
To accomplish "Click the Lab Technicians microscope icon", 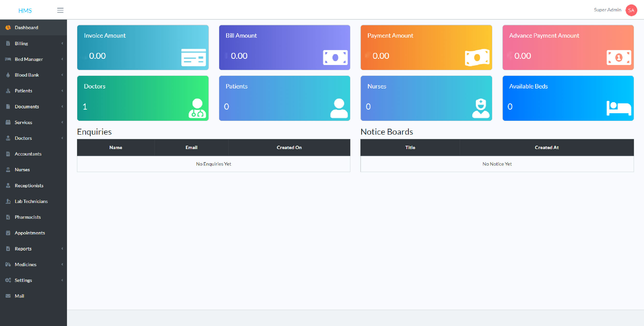I will tap(8, 201).
